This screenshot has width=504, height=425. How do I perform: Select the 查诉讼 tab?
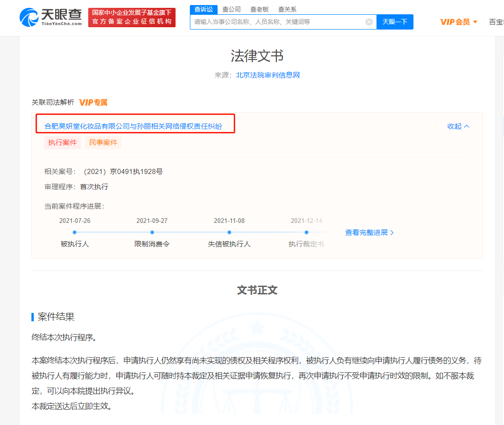pos(203,9)
